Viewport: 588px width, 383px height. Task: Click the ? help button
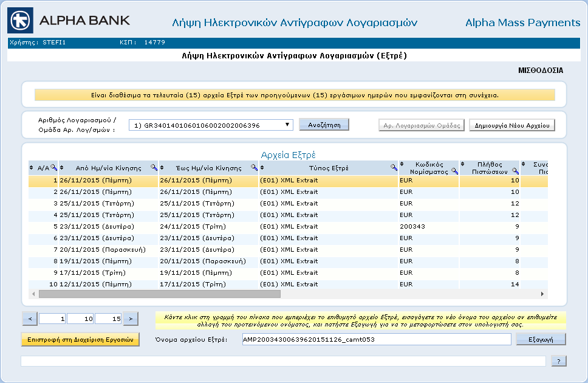559,361
